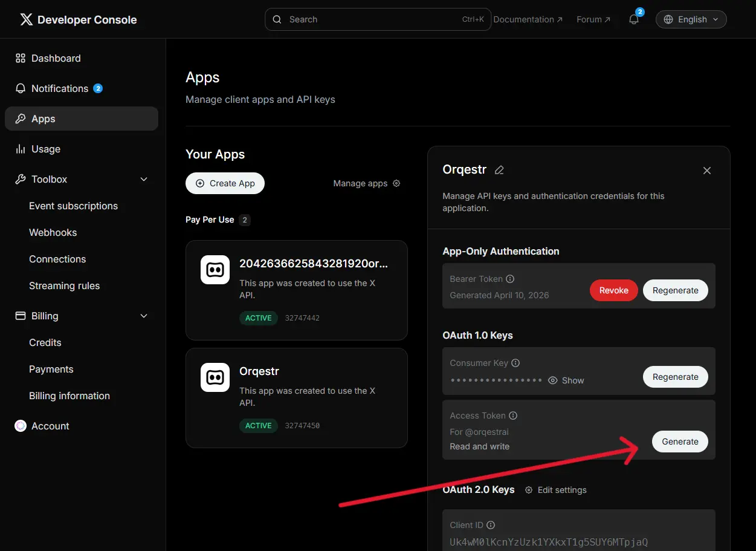Open Payments under Billing
The height and width of the screenshot is (551, 756).
pos(51,369)
